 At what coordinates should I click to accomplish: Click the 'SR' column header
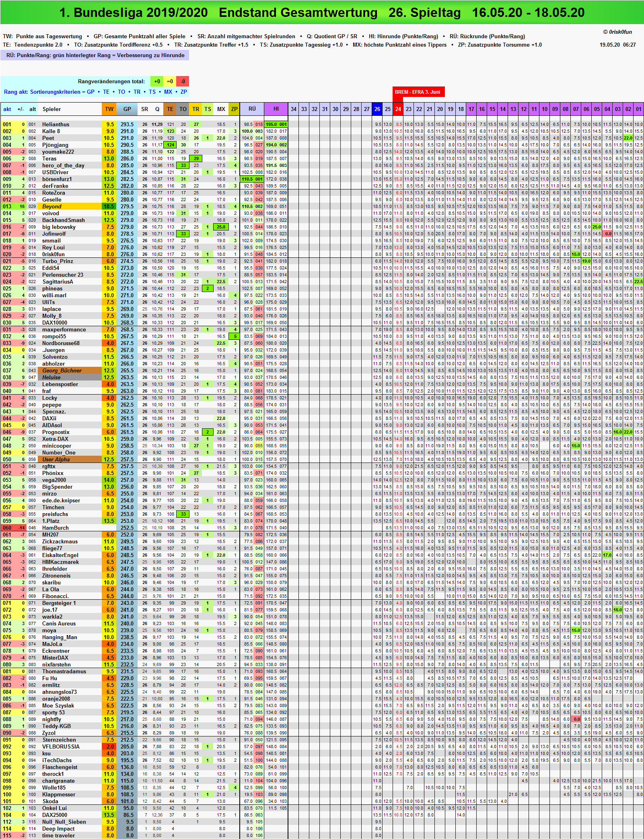coord(144,109)
